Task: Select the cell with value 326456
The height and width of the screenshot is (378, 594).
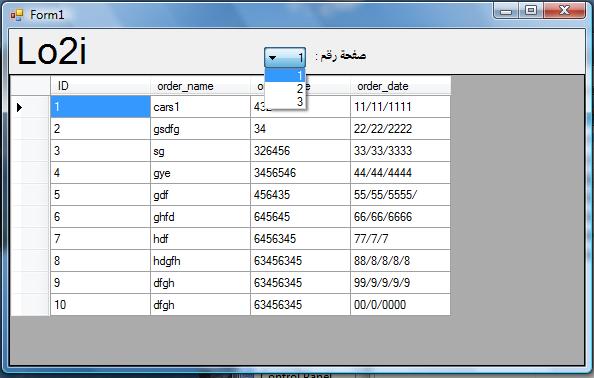Action: 300,151
